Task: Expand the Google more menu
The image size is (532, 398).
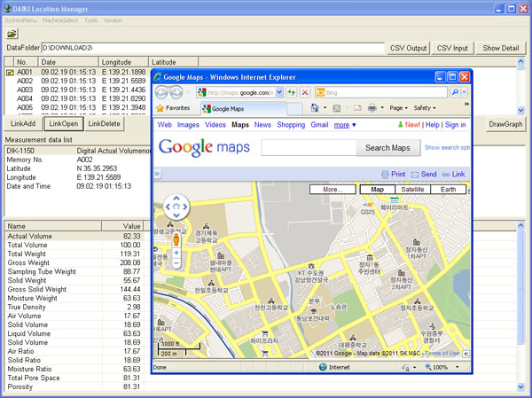Action: [345, 125]
